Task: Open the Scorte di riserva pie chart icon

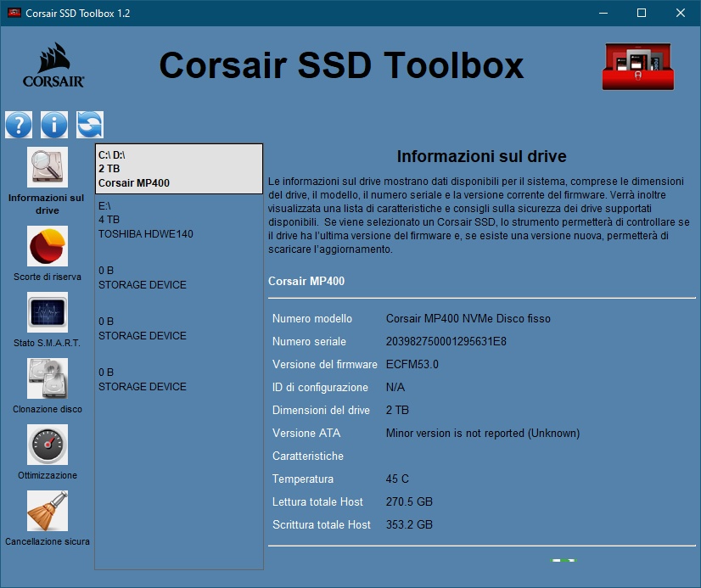Action: [48, 246]
